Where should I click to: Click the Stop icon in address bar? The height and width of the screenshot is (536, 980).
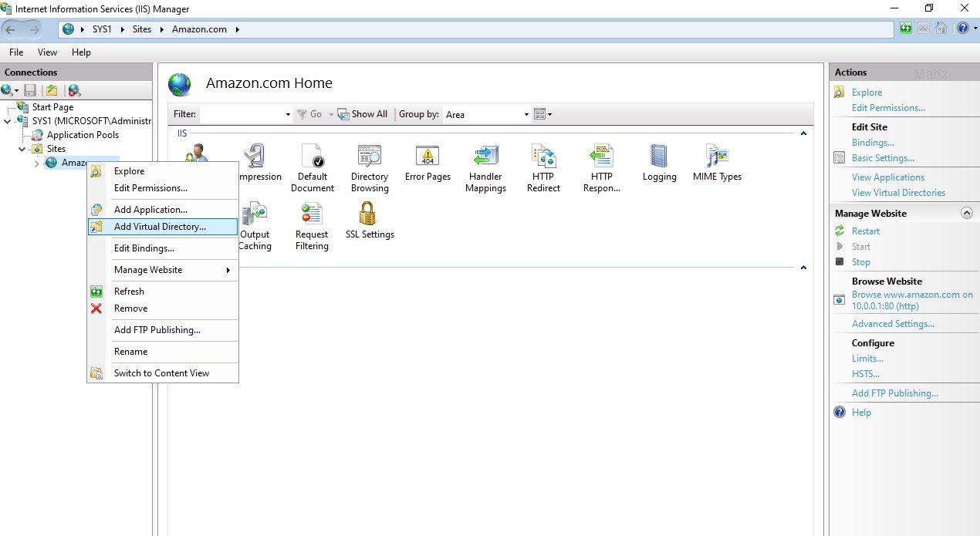924,29
